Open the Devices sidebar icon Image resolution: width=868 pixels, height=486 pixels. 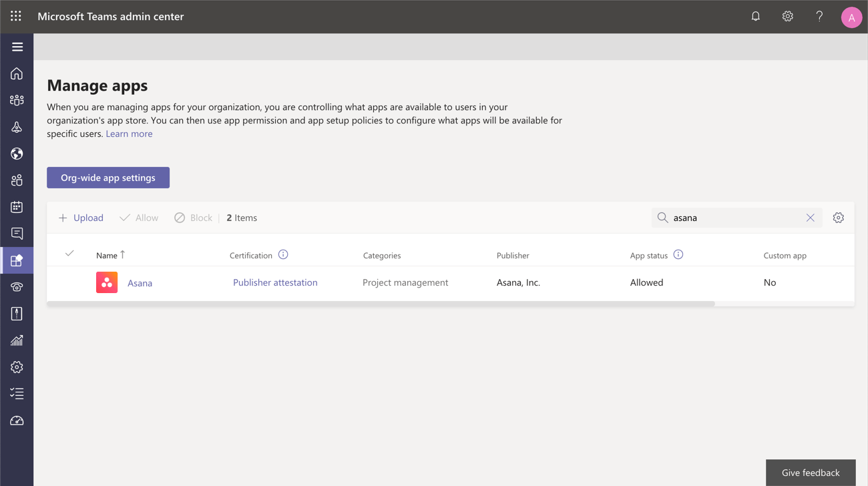click(x=17, y=127)
